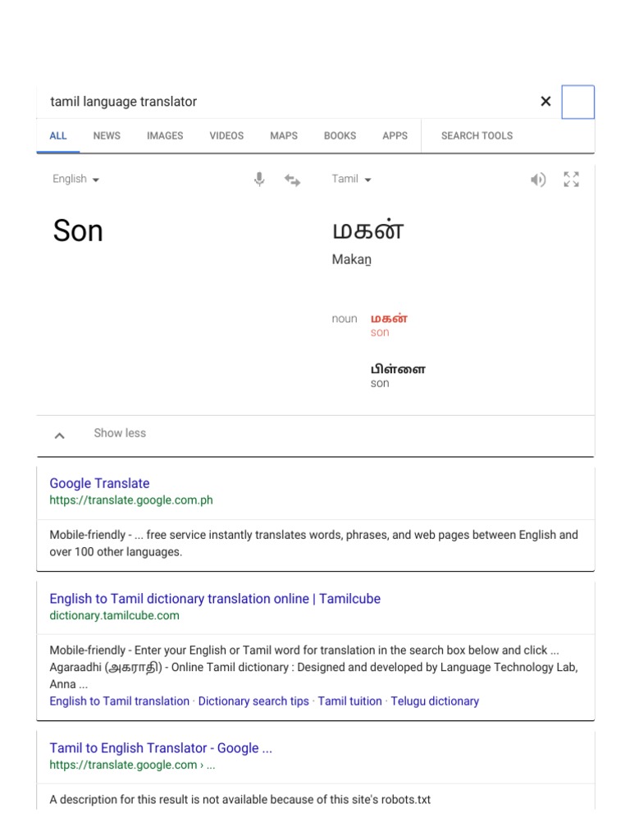Viewport: 630px width, 840px height.
Task: Open the English source language dropdown
Action: (x=75, y=179)
